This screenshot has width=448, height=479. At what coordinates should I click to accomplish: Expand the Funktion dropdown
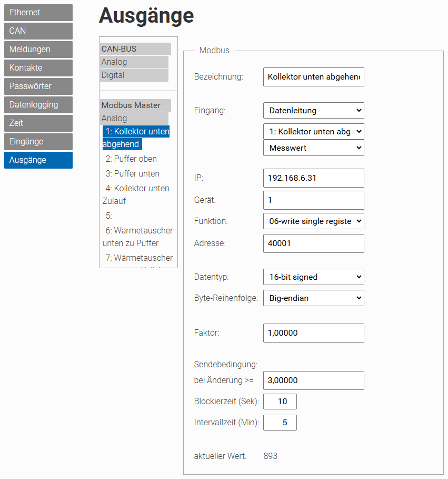313,221
